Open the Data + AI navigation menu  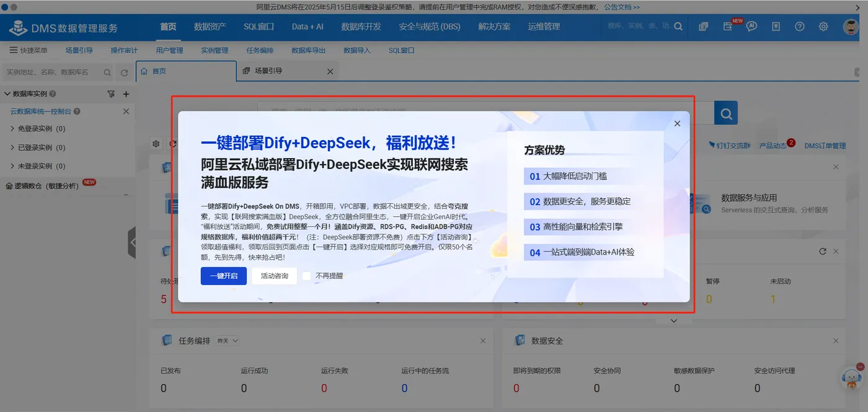pyautogui.click(x=308, y=27)
